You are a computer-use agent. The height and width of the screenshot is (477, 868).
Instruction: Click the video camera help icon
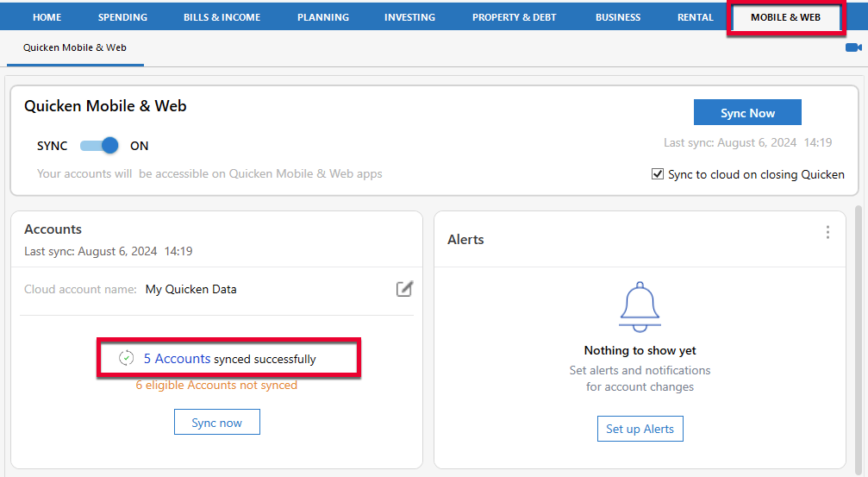[853, 47]
